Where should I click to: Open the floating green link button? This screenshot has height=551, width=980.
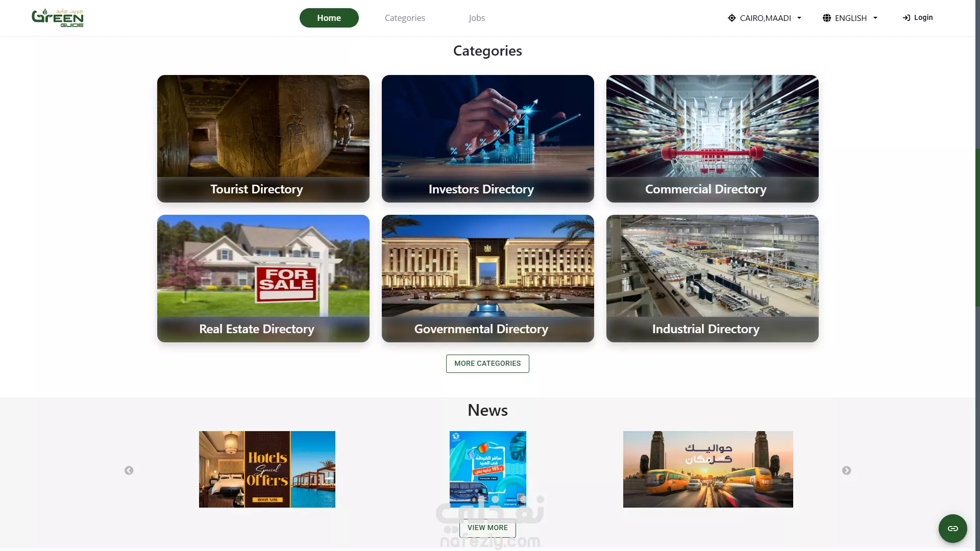[x=953, y=529]
